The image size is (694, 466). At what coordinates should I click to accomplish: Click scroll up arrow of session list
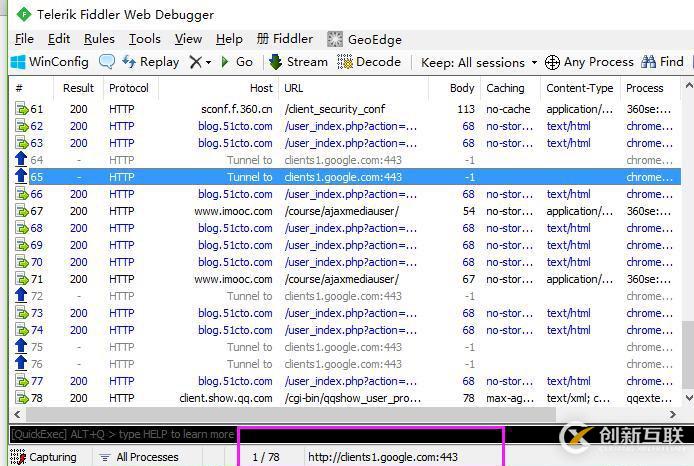(x=689, y=86)
